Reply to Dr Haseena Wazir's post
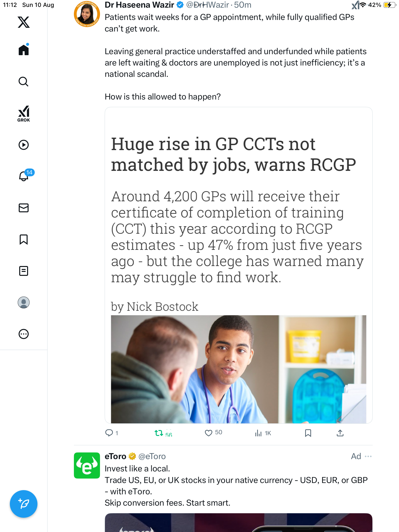399x532 pixels. (109, 433)
